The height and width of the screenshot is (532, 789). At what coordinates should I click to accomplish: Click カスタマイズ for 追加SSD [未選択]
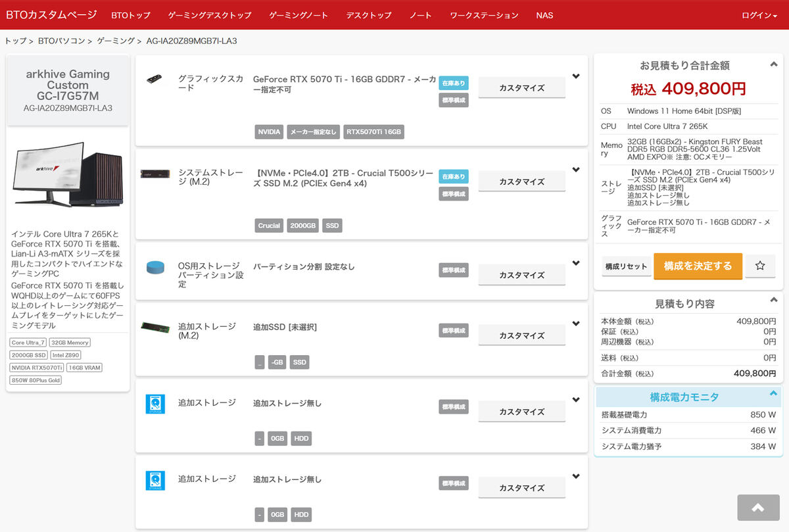[x=521, y=335]
